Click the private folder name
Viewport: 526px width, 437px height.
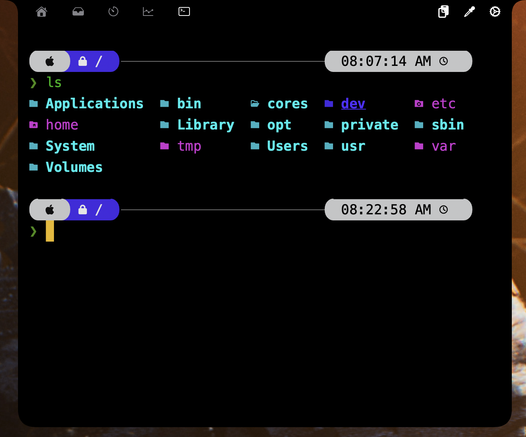point(370,125)
